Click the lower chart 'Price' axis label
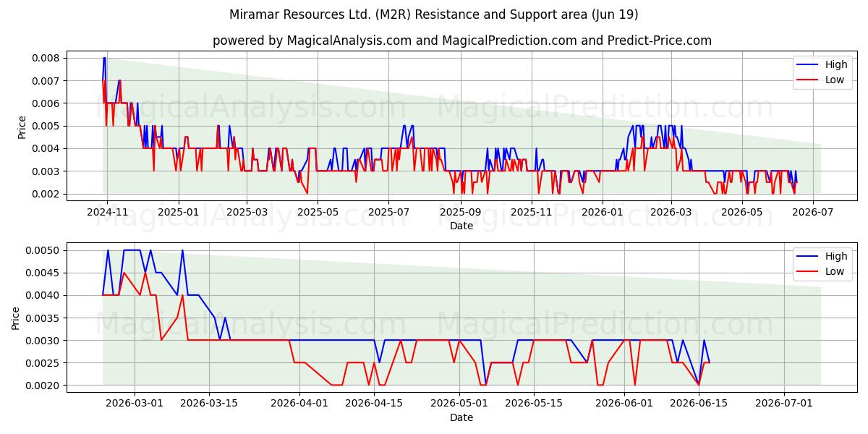 pyautogui.click(x=16, y=318)
